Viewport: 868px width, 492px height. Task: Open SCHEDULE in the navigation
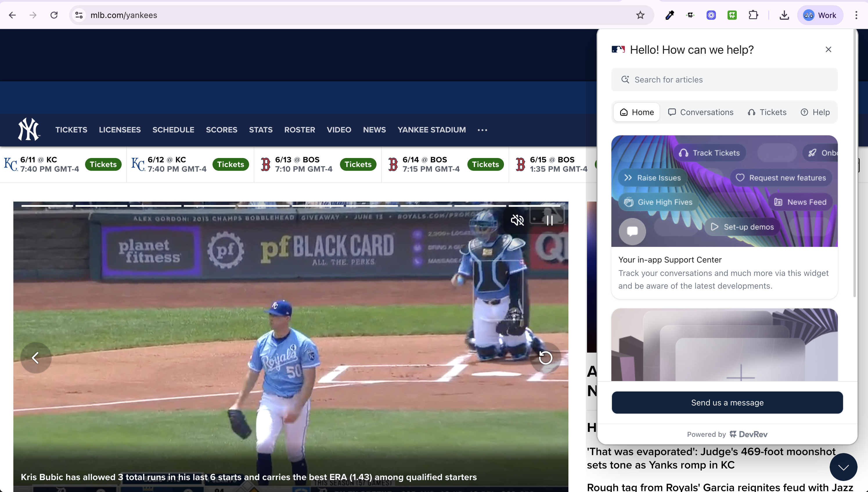click(173, 130)
